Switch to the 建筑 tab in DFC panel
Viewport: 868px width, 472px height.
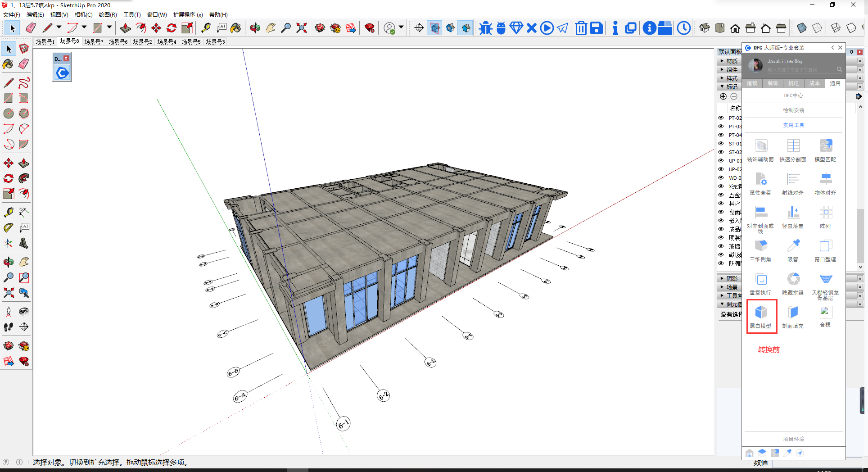click(752, 83)
